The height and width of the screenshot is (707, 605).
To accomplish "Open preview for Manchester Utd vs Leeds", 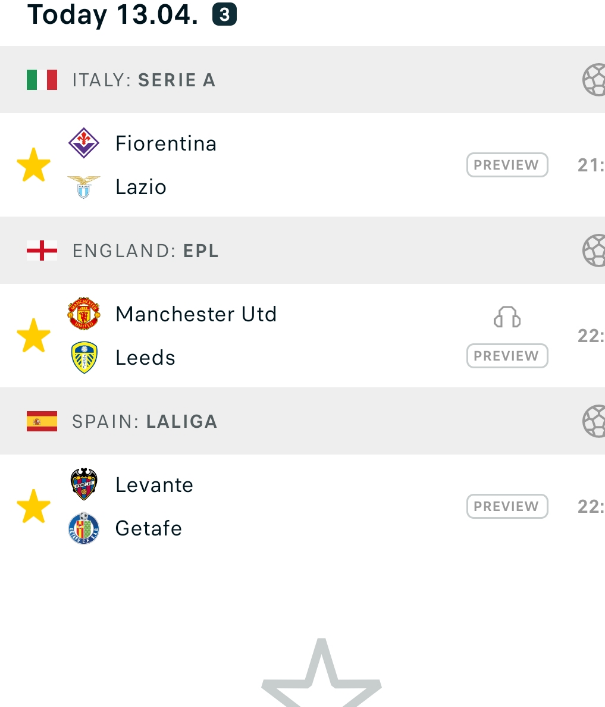I will point(507,356).
